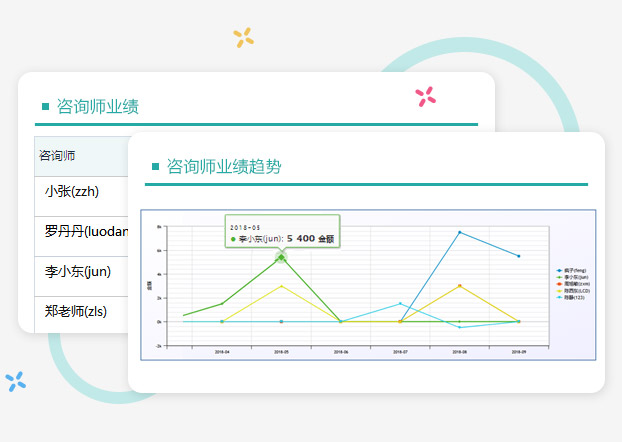Click the 咨询师 column header

(x=57, y=155)
